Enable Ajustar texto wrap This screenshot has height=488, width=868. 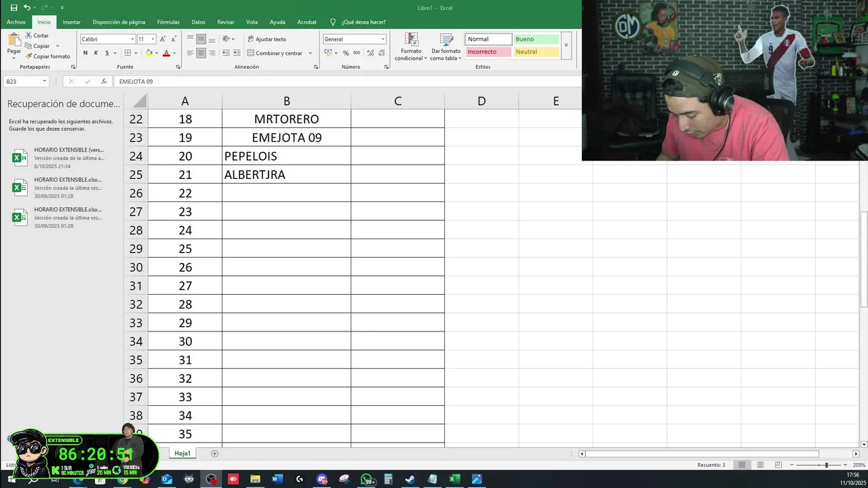(267, 39)
